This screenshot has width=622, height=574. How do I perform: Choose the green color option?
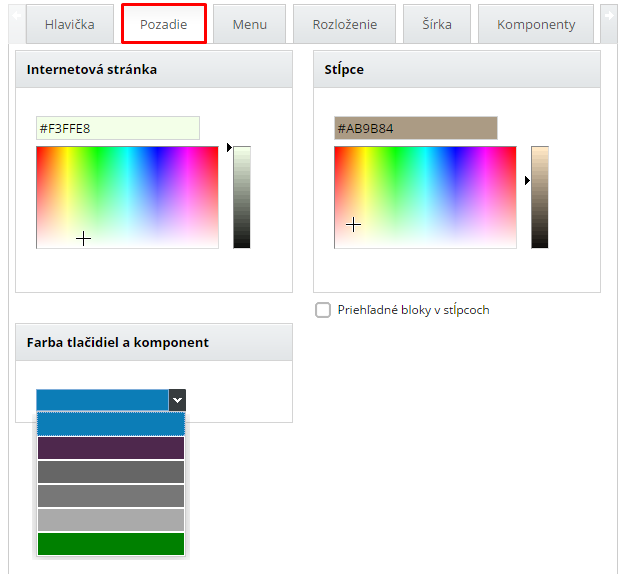click(111, 544)
